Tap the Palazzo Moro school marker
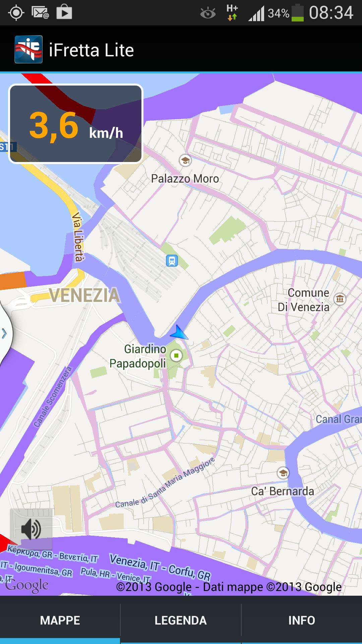362x644 pixels. point(185,160)
